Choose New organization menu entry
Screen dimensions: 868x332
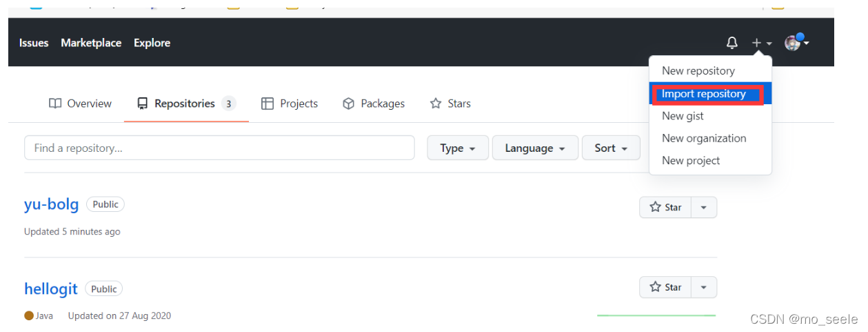coord(710,138)
